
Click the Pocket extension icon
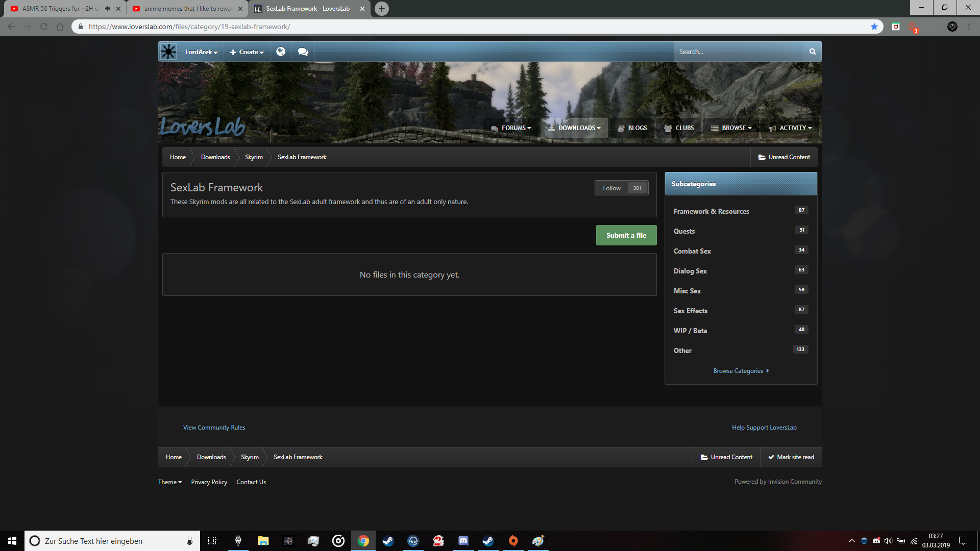tap(896, 27)
